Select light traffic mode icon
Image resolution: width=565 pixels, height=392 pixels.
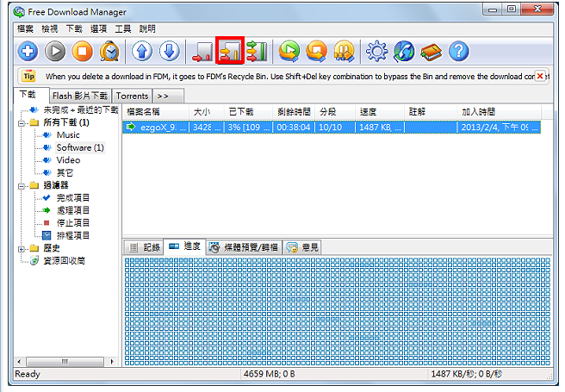pyautogui.click(x=202, y=51)
